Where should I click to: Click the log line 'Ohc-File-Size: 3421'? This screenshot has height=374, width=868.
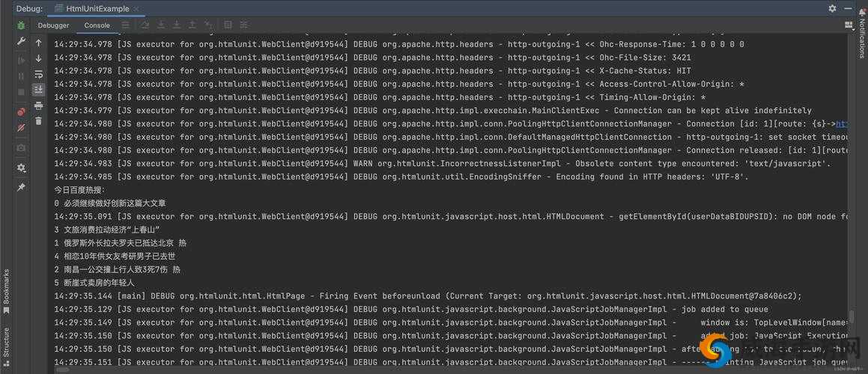coord(372,58)
